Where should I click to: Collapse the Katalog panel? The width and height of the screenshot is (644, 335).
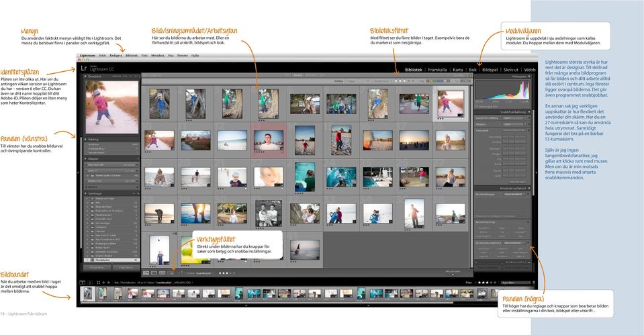(x=85, y=140)
